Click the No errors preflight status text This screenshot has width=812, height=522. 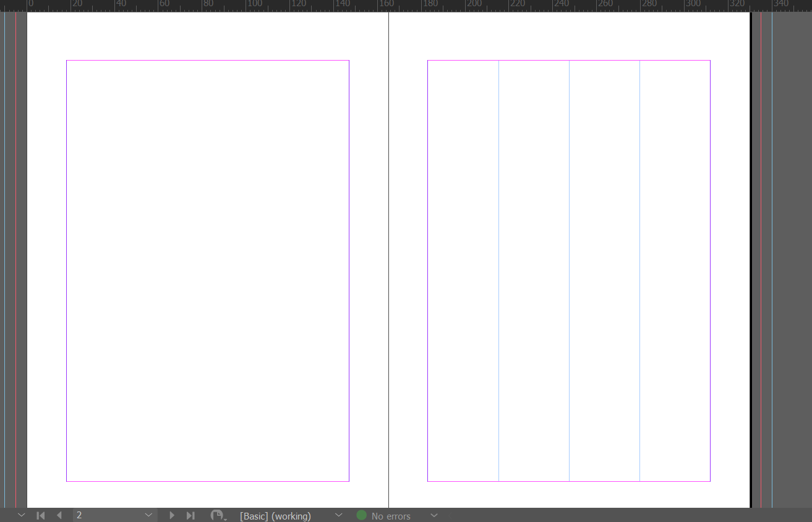[x=391, y=516]
